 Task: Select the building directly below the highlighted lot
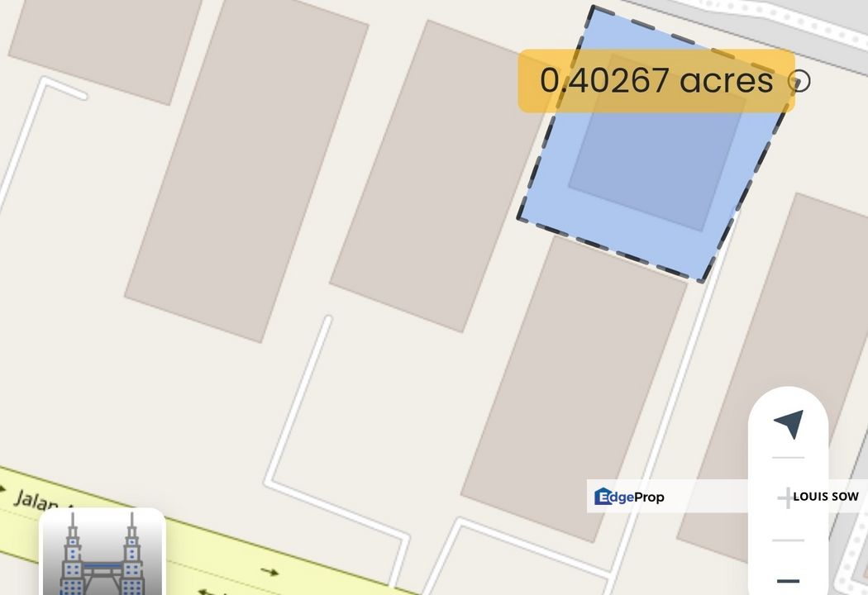coord(574,388)
